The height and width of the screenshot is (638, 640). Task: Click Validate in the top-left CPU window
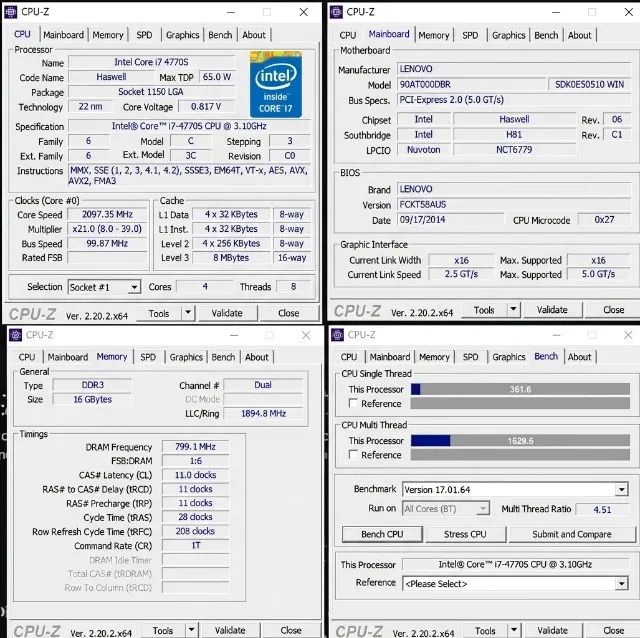(227, 313)
